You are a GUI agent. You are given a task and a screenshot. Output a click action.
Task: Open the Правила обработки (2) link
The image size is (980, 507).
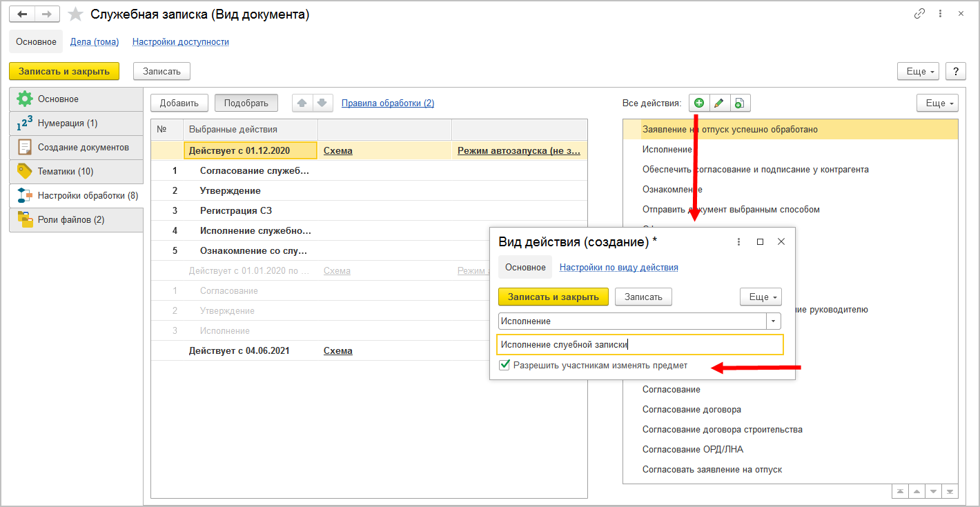point(388,103)
